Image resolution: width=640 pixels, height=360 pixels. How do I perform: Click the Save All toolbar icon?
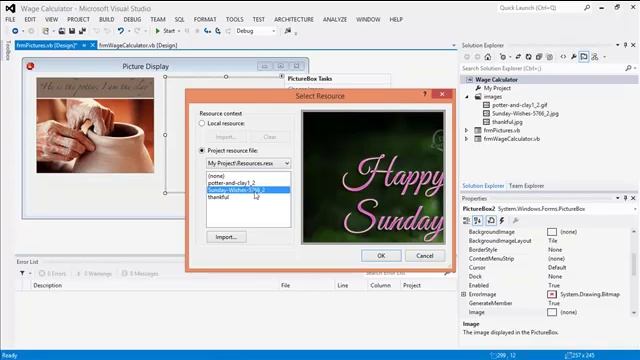[82, 31]
